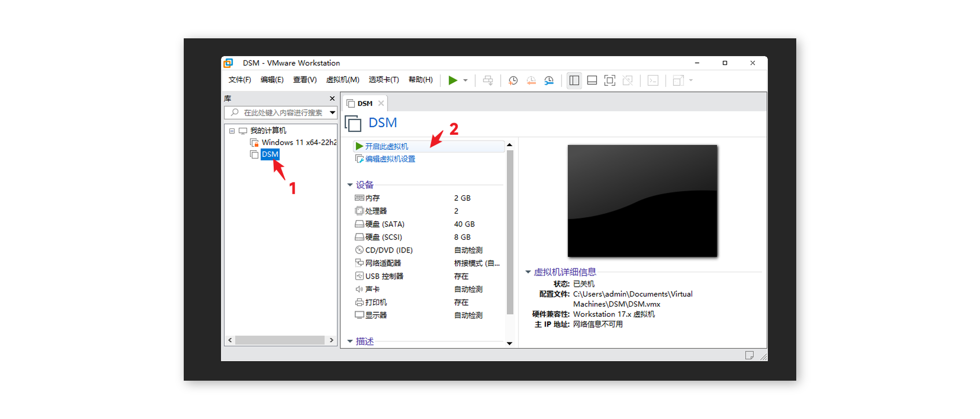The image size is (980, 419).
Task: Collapse the 虚拟机详细信息 section
Action: point(528,272)
